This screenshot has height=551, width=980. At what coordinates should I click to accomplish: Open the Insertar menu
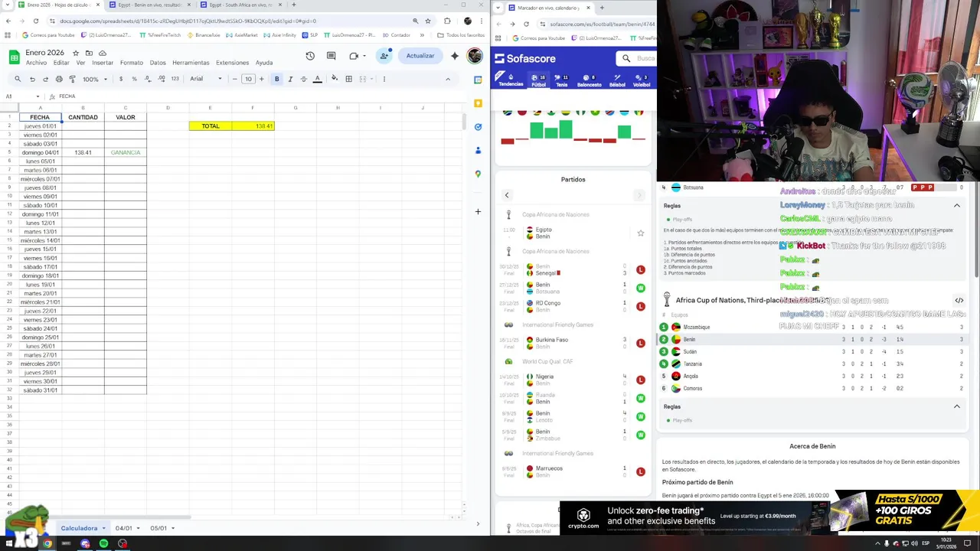coord(103,63)
